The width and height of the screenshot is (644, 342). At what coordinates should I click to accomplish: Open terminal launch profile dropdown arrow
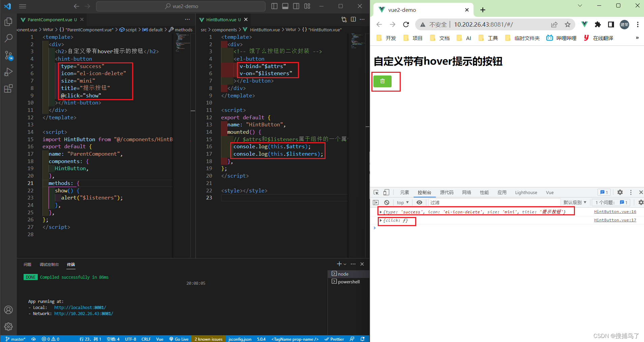tap(345, 264)
